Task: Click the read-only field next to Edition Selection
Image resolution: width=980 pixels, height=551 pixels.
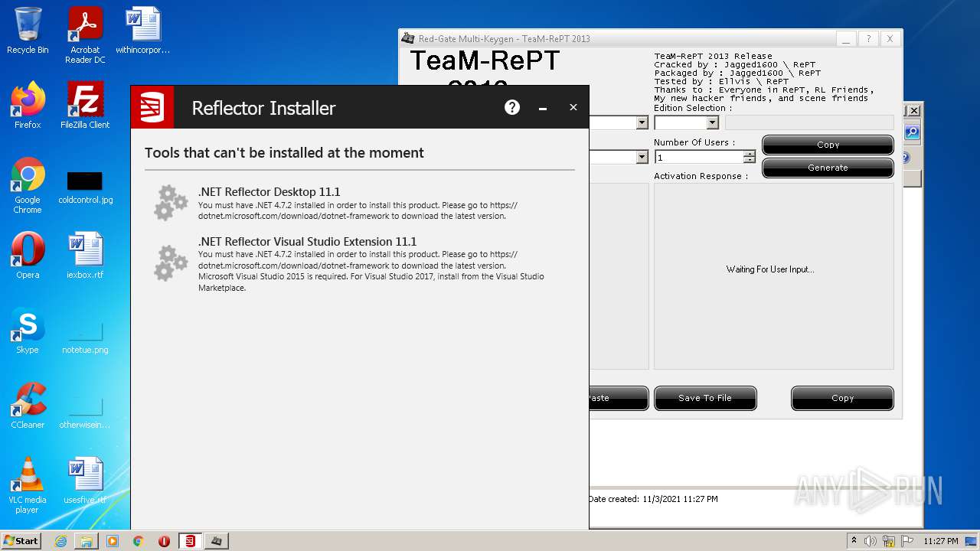Action: click(x=809, y=122)
